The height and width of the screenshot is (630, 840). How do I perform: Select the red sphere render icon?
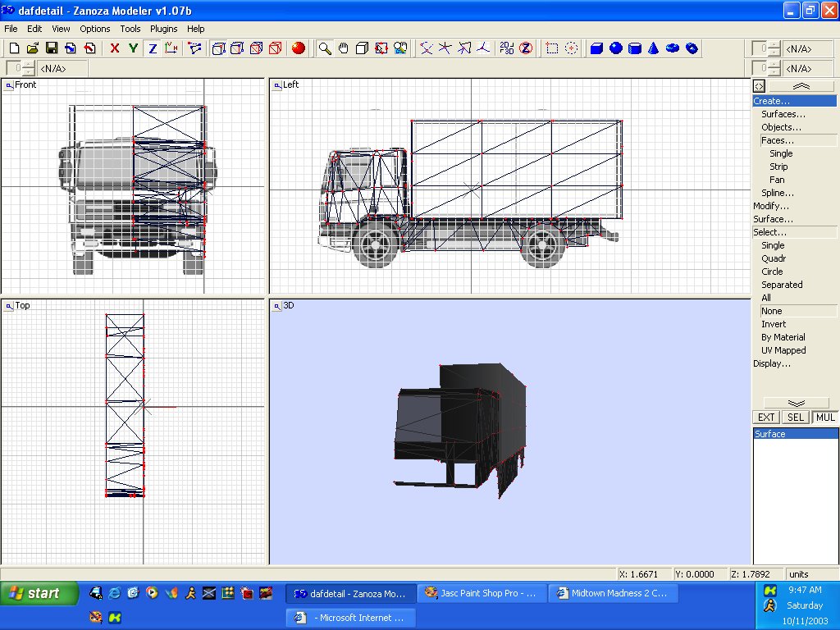coord(299,48)
